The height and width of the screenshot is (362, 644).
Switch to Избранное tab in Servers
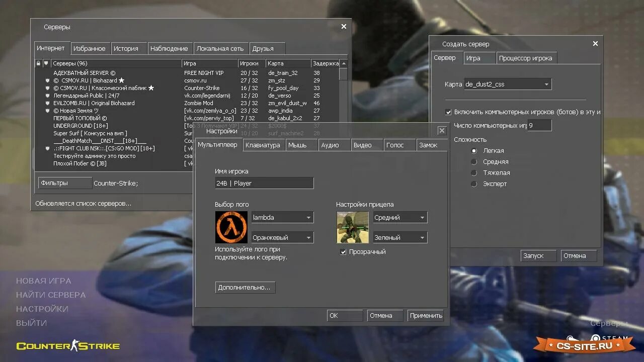coord(90,49)
